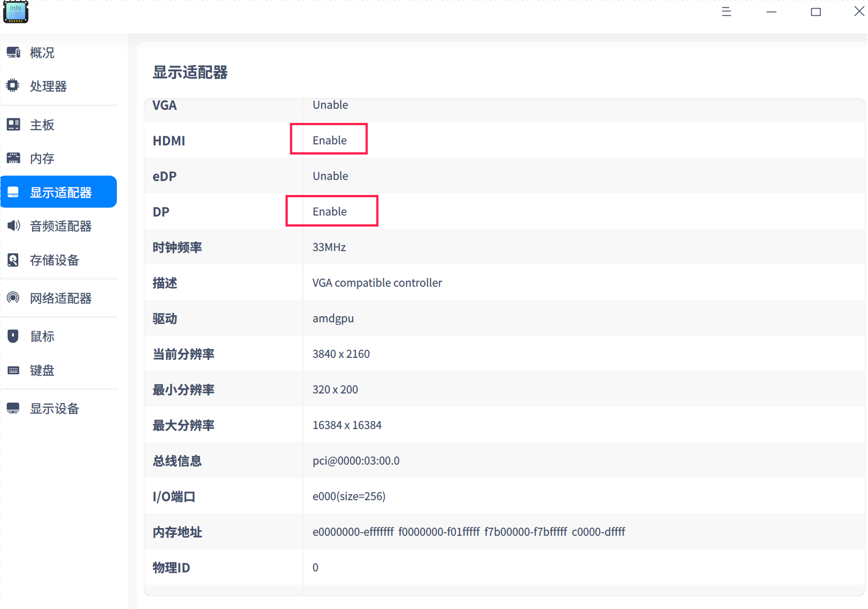Toggle the DP Enable setting
Screen dimensions: 868x609
[x=330, y=211]
